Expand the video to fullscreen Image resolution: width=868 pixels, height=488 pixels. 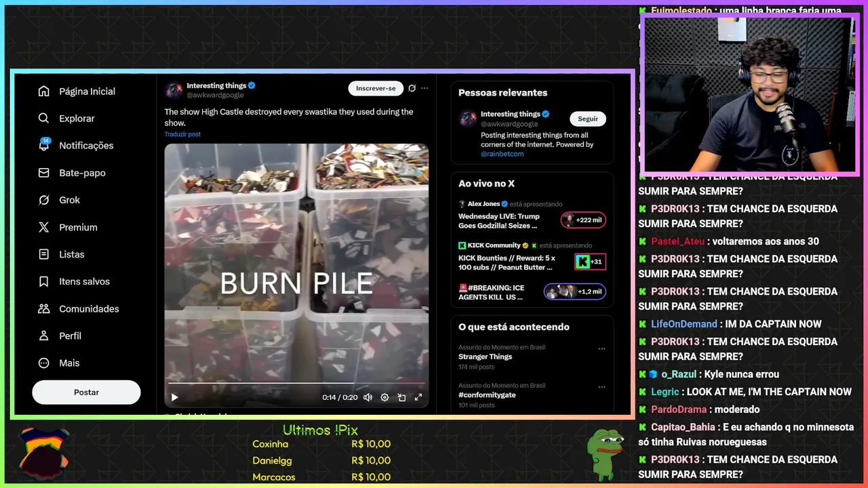[x=418, y=397]
